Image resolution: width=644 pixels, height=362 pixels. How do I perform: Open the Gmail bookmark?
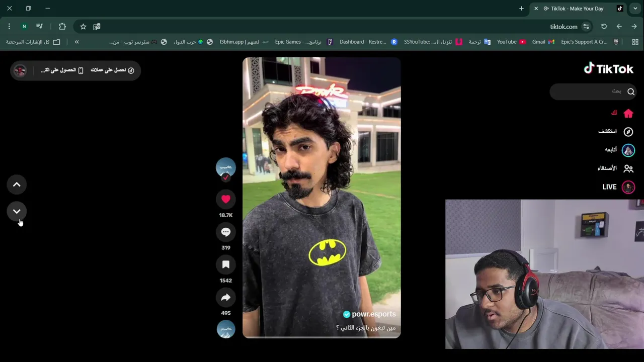tap(543, 42)
